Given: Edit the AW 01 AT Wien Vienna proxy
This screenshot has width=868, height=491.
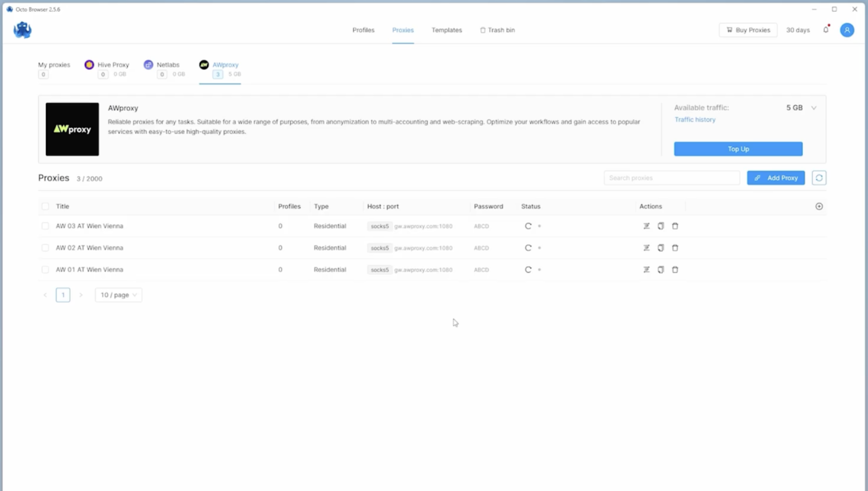Looking at the screenshot, I should (646, 270).
